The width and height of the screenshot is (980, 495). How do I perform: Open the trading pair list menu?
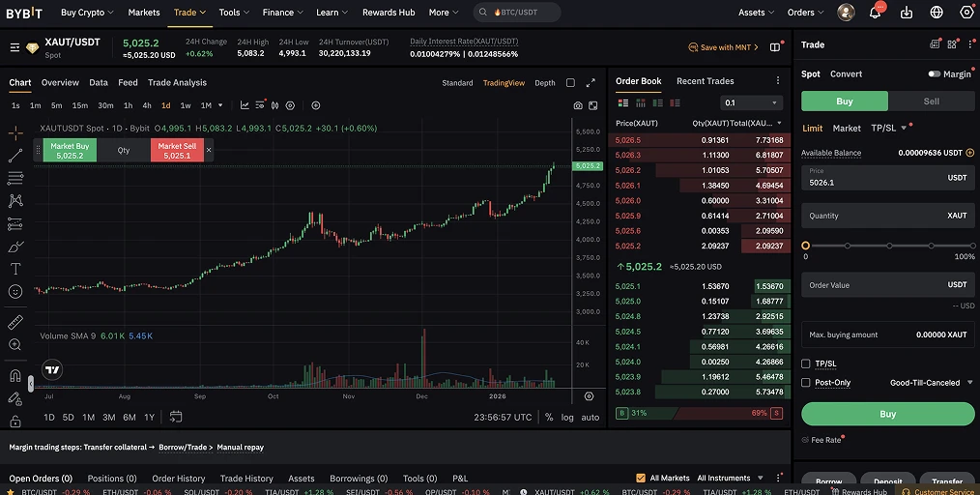click(x=15, y=47)
